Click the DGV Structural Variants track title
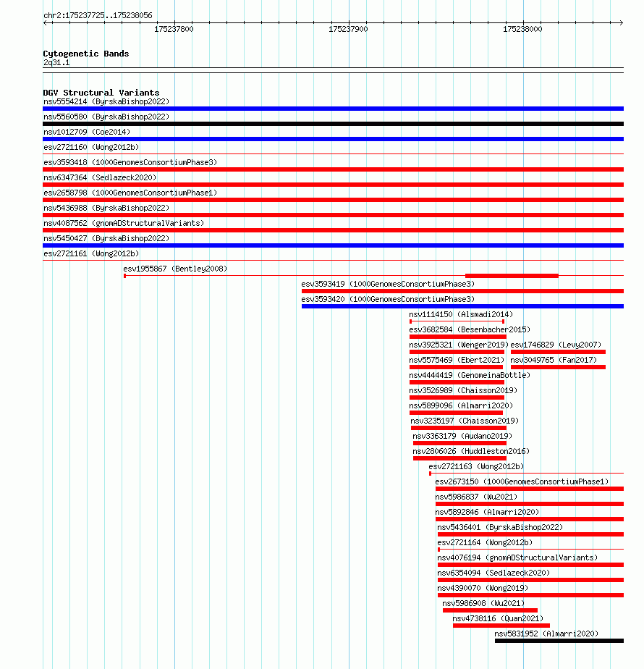 (101, 93)
